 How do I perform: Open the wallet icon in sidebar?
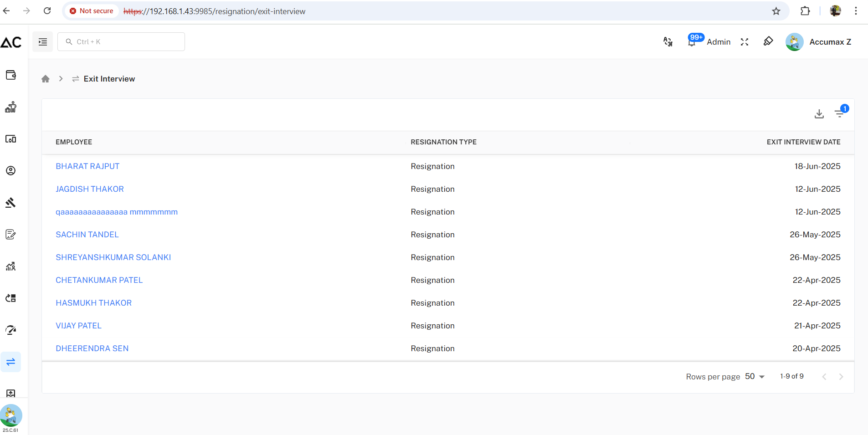[x=11, y=75]
